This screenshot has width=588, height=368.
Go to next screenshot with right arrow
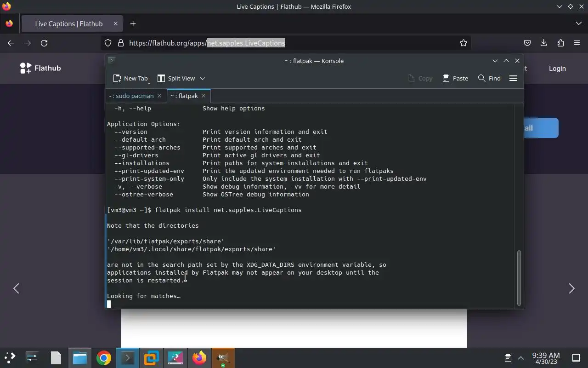coord(571,288)
